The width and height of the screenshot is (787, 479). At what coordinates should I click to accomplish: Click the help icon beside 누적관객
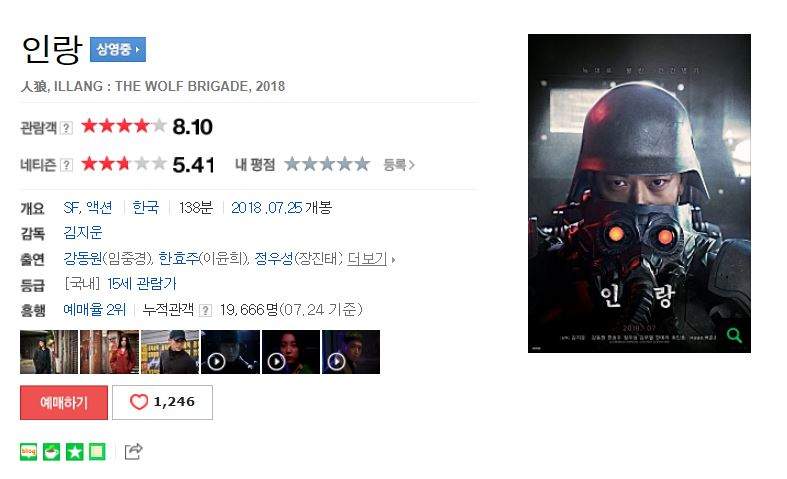tap(205, 310)
